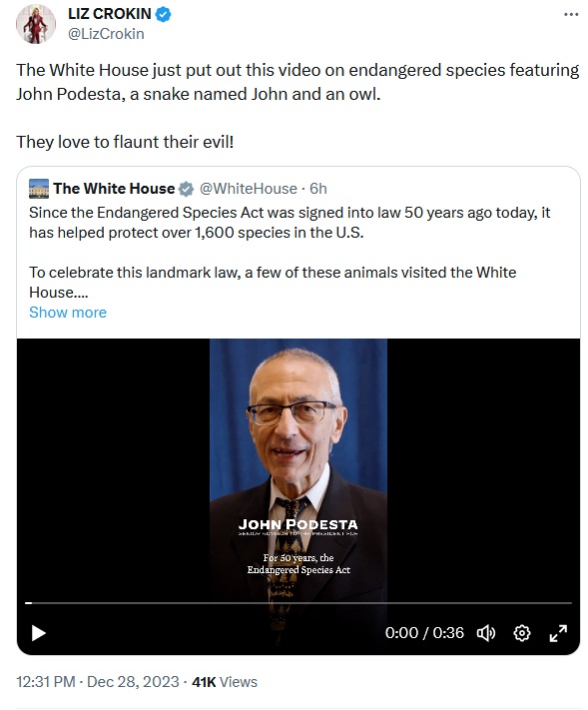The width and height of the screenshot is (588, 710).
Task: Mute the video using the speaker icon
Action: pos(486,632)
